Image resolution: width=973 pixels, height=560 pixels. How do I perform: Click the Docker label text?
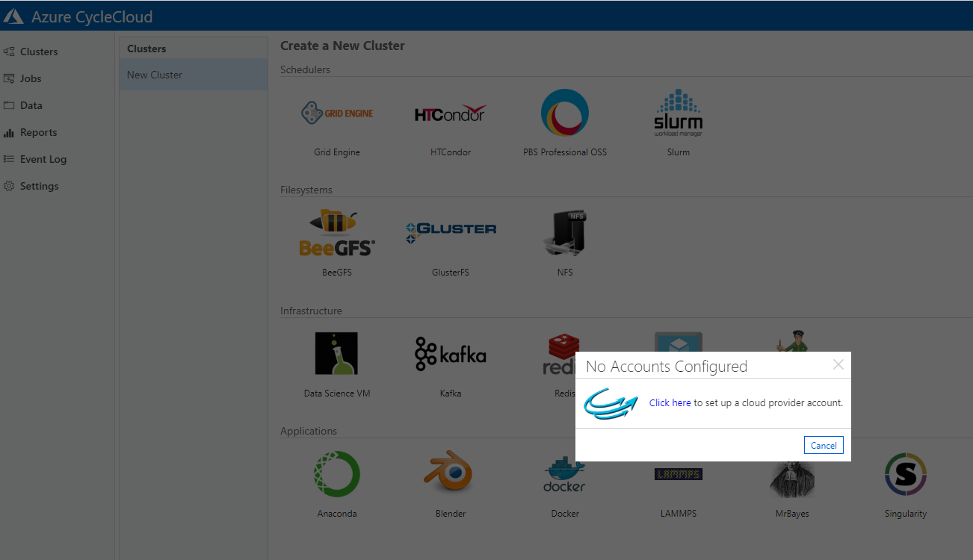click(565, 514)
